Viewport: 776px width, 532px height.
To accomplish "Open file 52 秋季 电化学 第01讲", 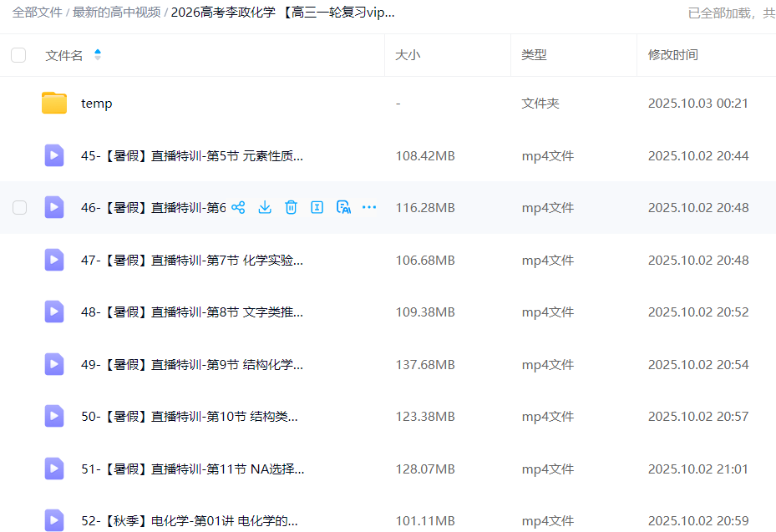I will (x=189, y=521).
